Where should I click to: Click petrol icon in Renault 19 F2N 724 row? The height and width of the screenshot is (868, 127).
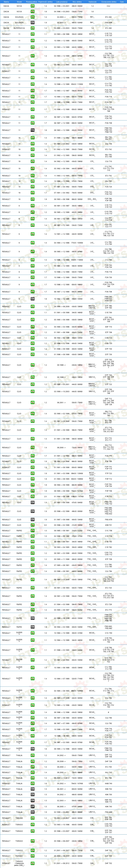coord(33,187)
